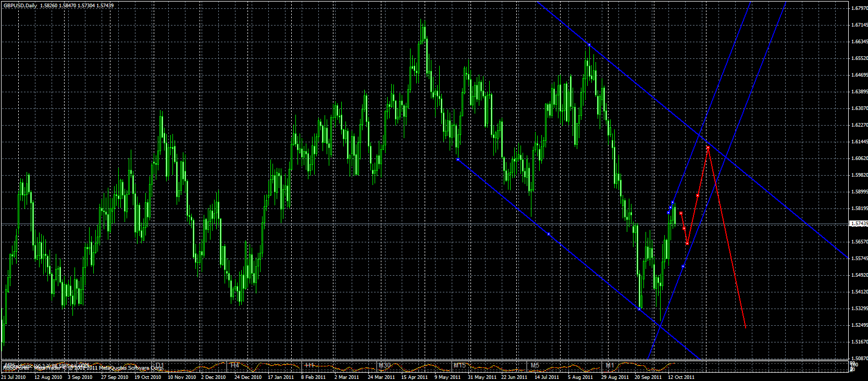
Task: Select the H4 timeframe label
Action: click(x=235, y=365)
